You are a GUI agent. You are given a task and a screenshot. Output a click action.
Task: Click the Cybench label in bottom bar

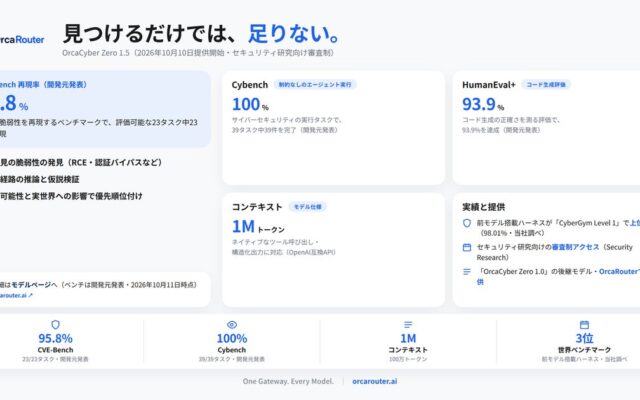click(232, 350)
